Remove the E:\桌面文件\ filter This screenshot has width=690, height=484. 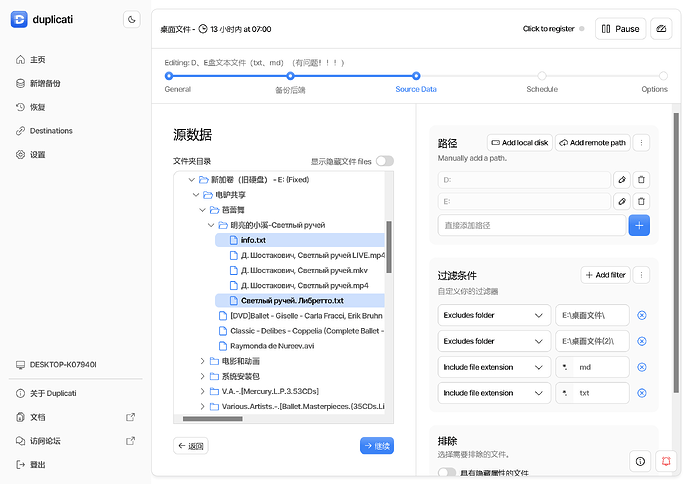pos(642,315)
